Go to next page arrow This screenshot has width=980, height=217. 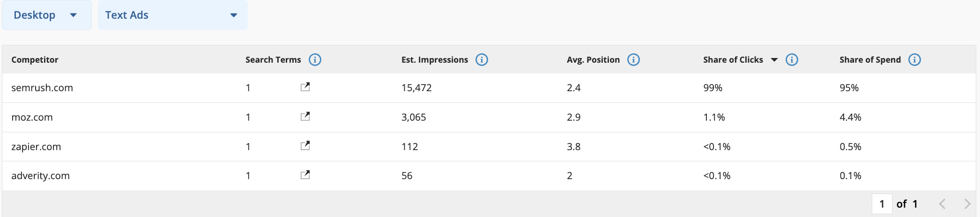point(967,204)
